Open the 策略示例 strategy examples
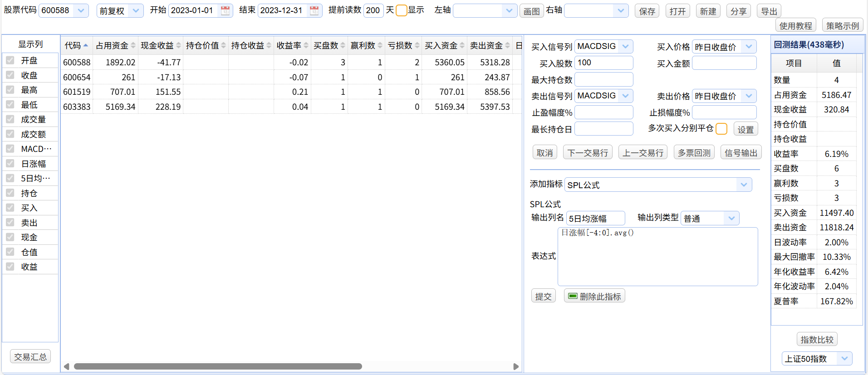This screenshot has height=375, width=868. point(842,25)
